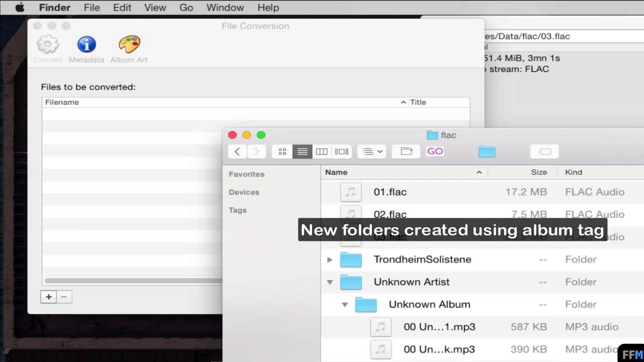
Task: Open the Go menu
Action: click(x=186, y=8)
